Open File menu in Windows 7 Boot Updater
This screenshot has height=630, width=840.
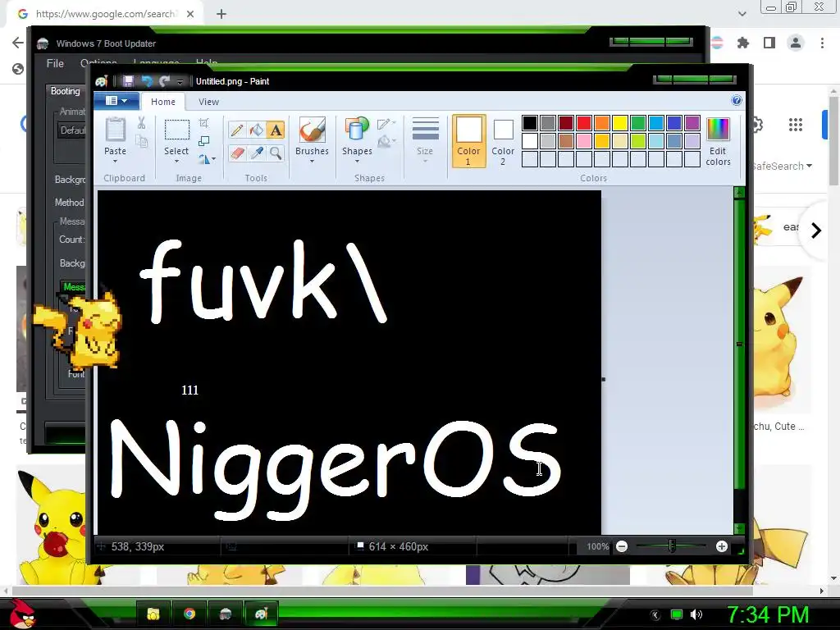[55, 63]
